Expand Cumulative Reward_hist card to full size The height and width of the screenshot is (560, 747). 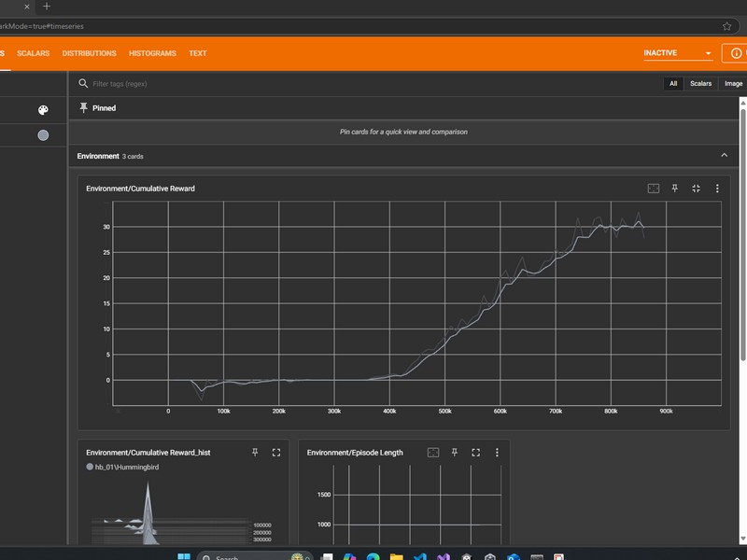tap(276, 453)
